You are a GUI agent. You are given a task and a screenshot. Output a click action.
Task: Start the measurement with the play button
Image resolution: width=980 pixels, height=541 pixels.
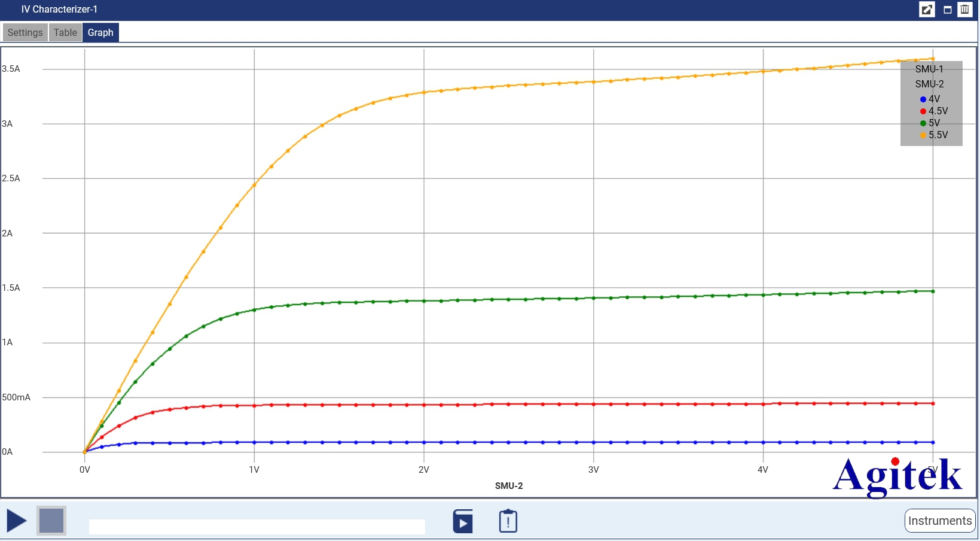point(17,521)
